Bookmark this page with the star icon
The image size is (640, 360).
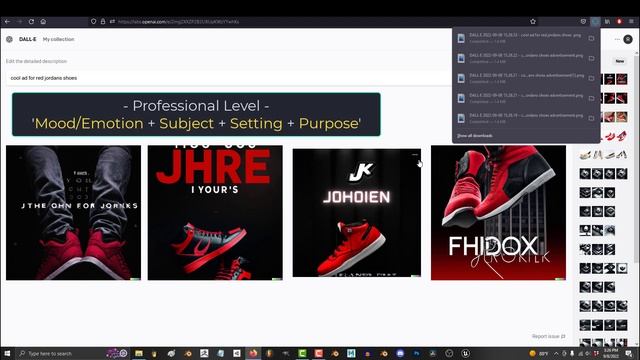pyautogui.click(x=533, y=21)
